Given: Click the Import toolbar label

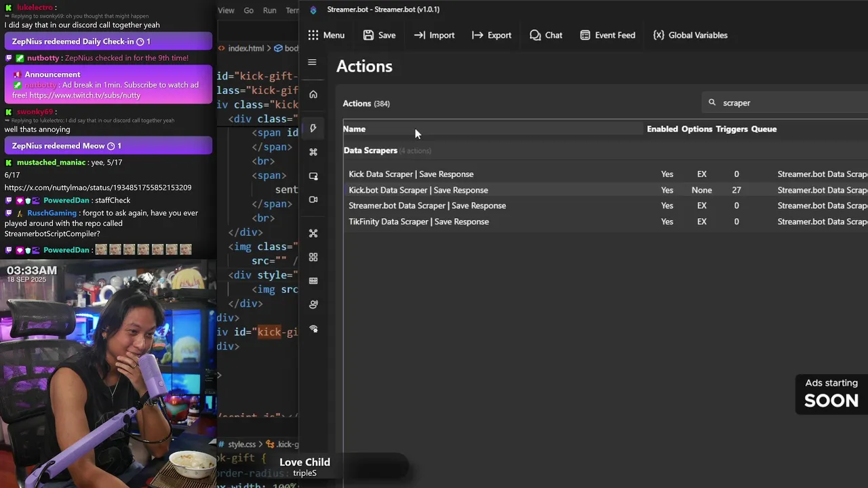Looking at the screenshot, I should coord(442,35).
